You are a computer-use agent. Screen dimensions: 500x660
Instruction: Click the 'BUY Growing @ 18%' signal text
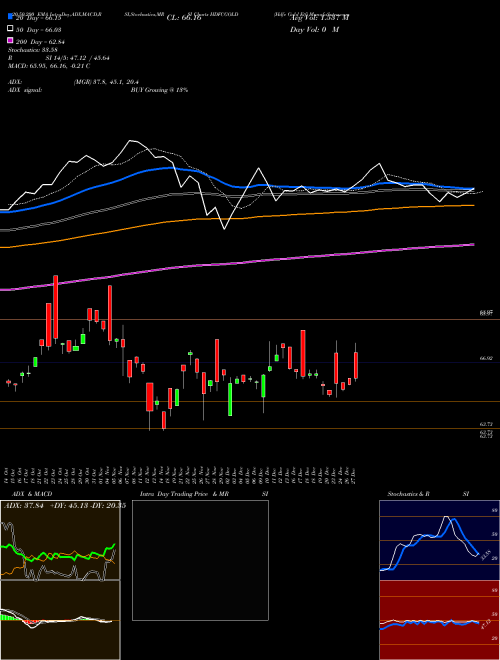point(159,90)
